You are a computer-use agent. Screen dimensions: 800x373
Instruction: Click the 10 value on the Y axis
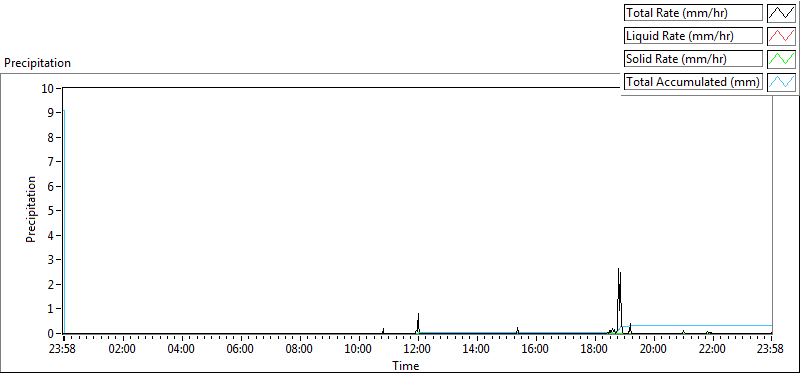tap(47, 88)
